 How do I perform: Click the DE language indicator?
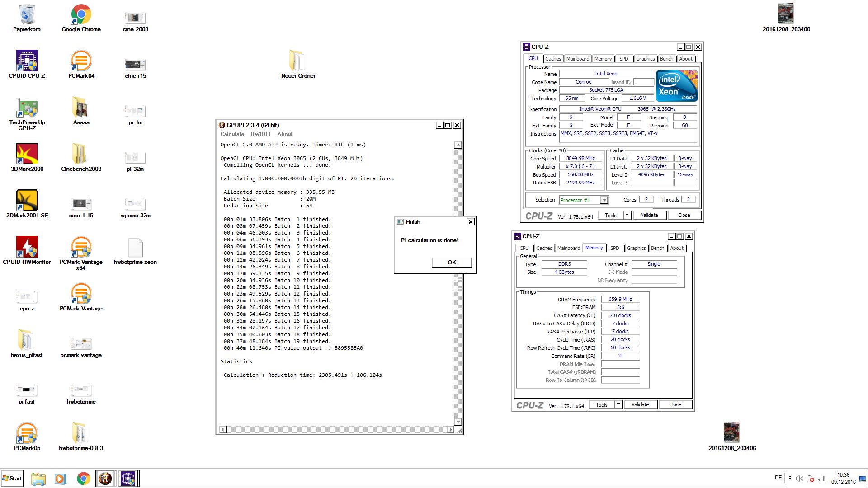click(x=778, y=478)
